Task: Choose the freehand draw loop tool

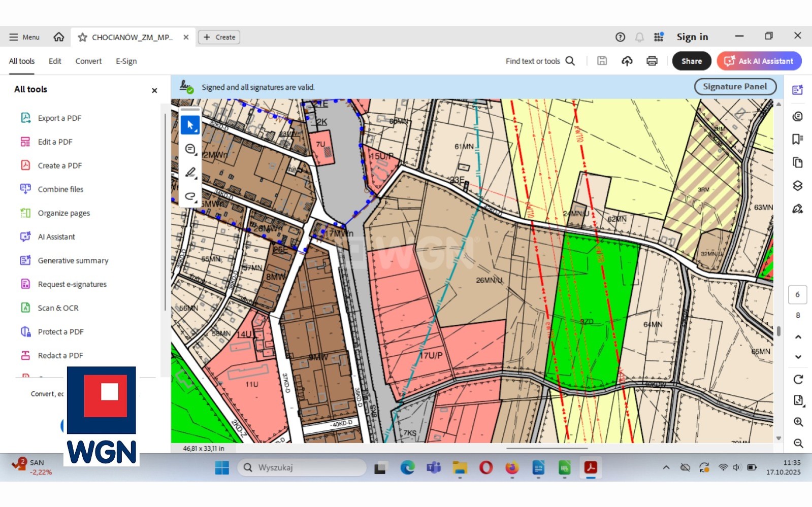Action: click(x=190, y=196)
